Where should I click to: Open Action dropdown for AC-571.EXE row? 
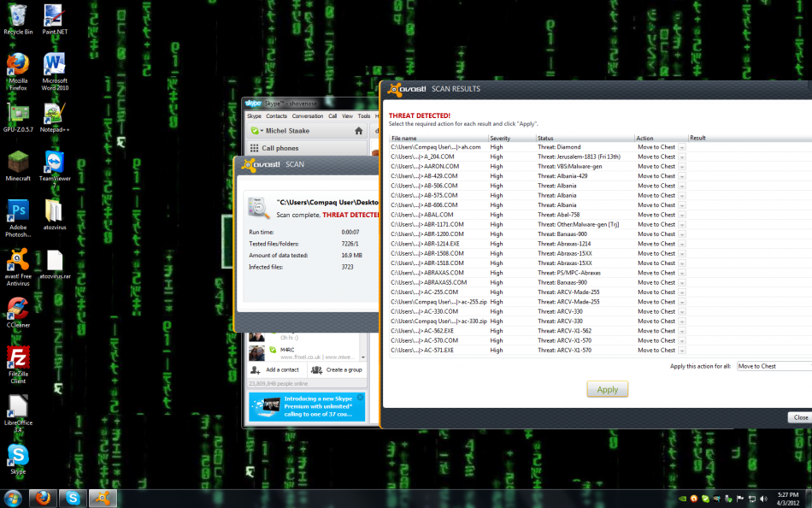tap(682, 351)
